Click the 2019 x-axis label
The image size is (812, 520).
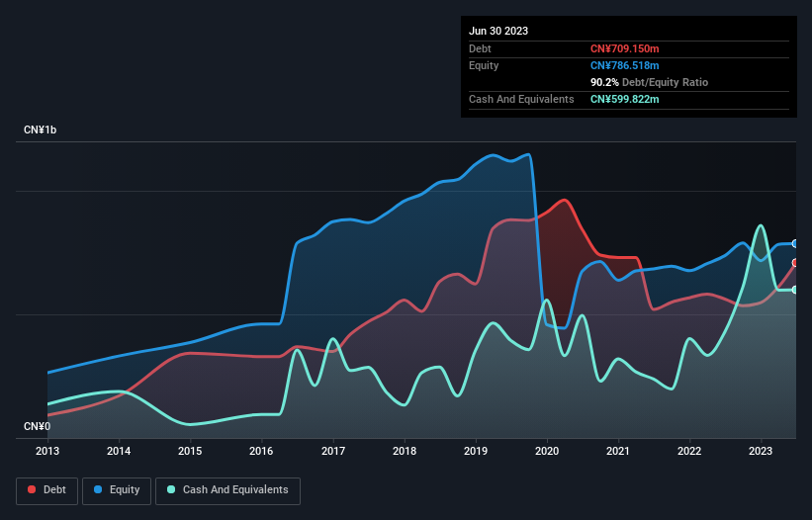[476, 451]
